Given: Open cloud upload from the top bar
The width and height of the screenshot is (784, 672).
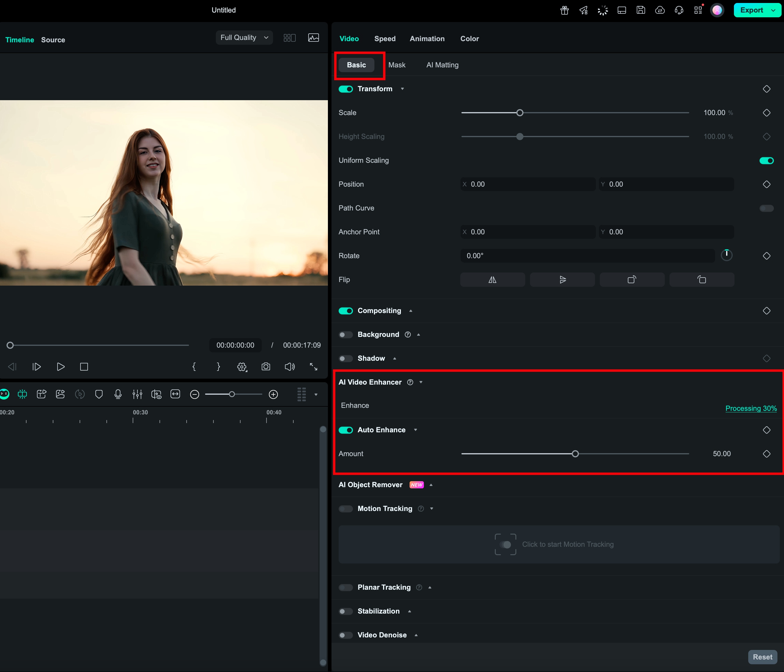Looking at the screenshot, I should [660, 10].
